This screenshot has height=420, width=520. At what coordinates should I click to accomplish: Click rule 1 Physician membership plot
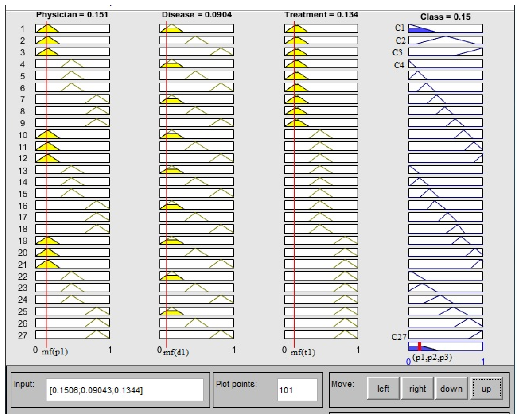click(73, 28)
